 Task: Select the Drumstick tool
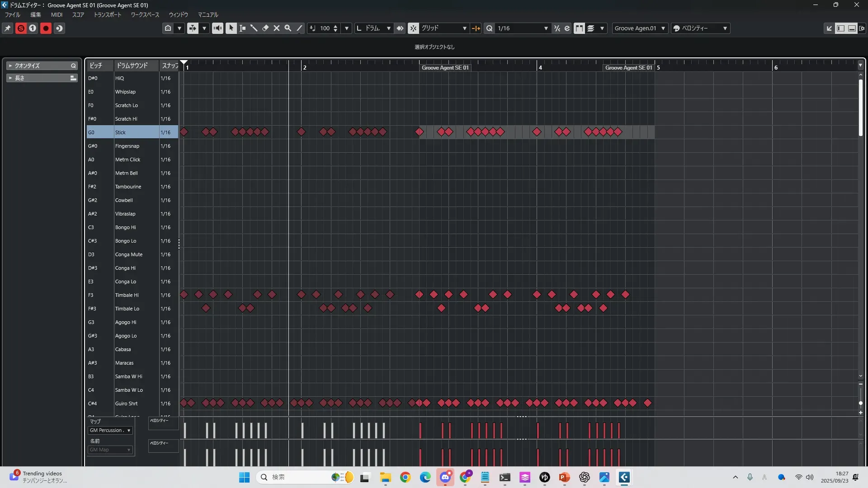(x=254, y=28)
